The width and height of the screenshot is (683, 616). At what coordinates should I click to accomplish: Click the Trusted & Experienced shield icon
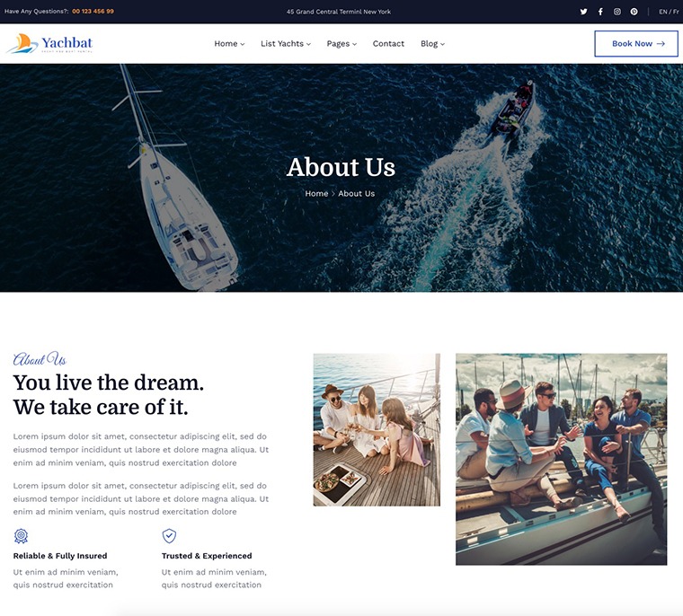pos(169,536)
